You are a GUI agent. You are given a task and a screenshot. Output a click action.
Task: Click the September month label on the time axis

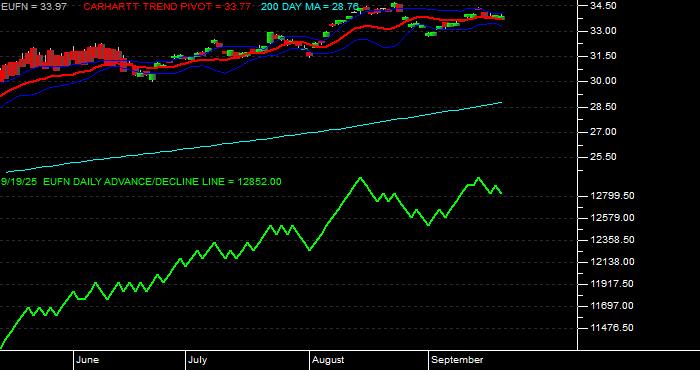tap(458, 360)
